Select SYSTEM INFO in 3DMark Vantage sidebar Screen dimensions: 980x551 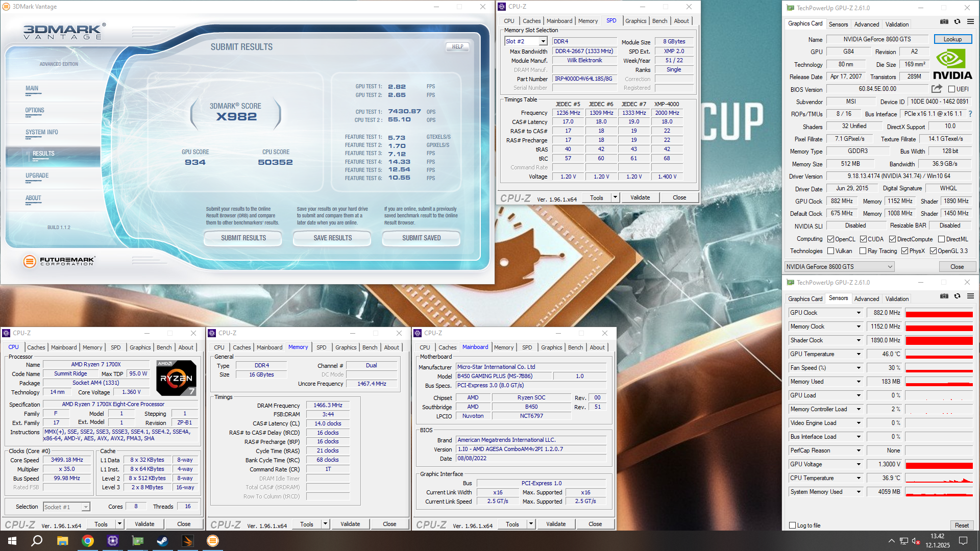click(x=42, y=132)
